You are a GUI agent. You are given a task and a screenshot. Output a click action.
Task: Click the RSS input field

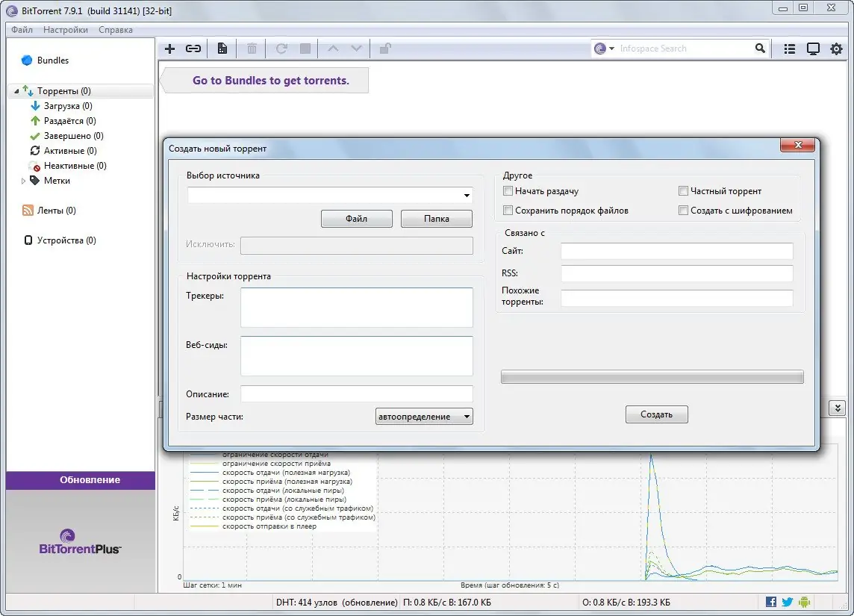677,273
